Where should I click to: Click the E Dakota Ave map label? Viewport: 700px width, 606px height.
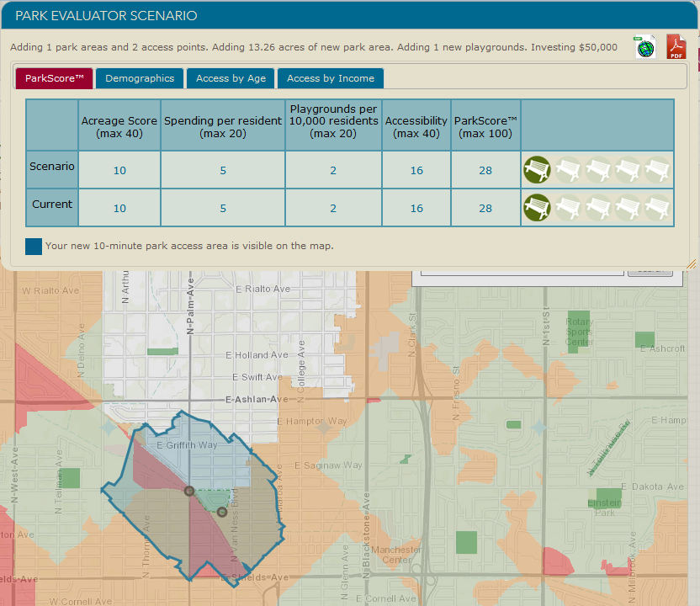(652, 486)
